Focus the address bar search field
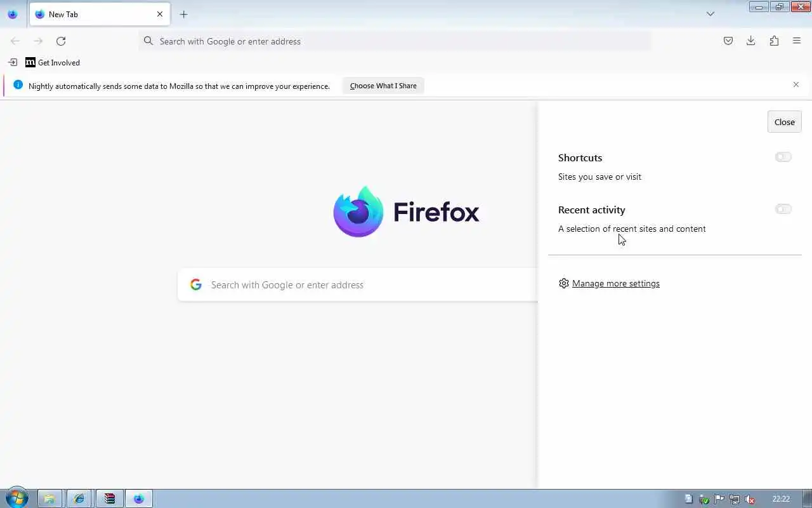This screenshot has width=812, height=508. [395, 41]
